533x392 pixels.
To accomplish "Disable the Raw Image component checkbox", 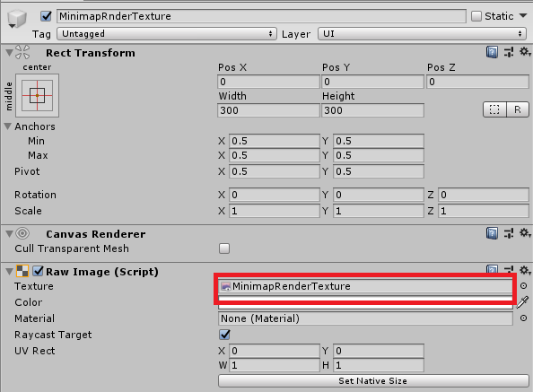I will tap(38, 271).
